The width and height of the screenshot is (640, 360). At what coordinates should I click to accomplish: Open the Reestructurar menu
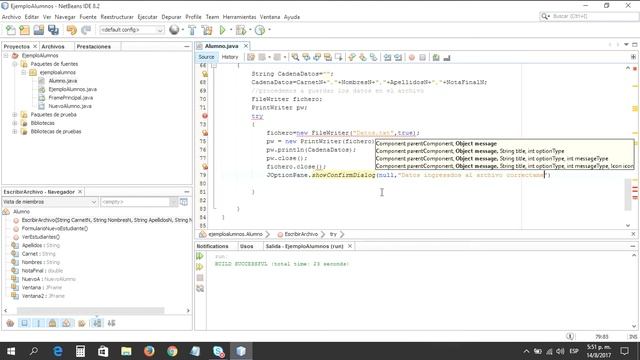117,17
